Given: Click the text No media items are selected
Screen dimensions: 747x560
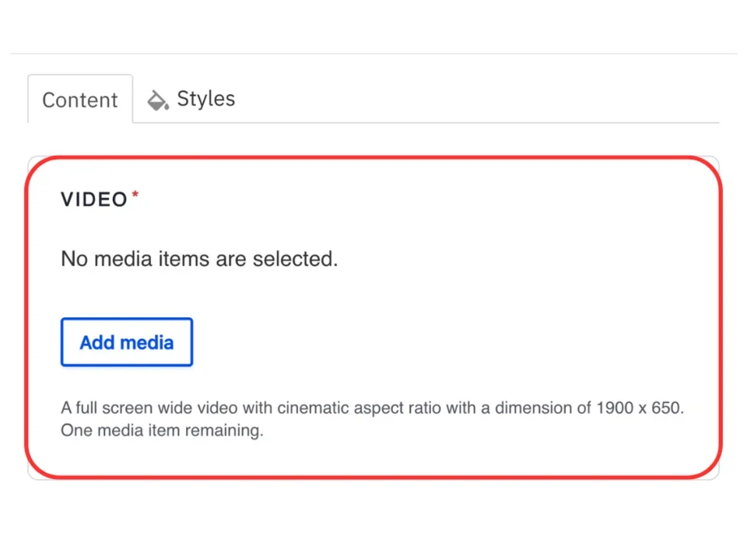Looking at the screenshot, I should tap(199, 259).
